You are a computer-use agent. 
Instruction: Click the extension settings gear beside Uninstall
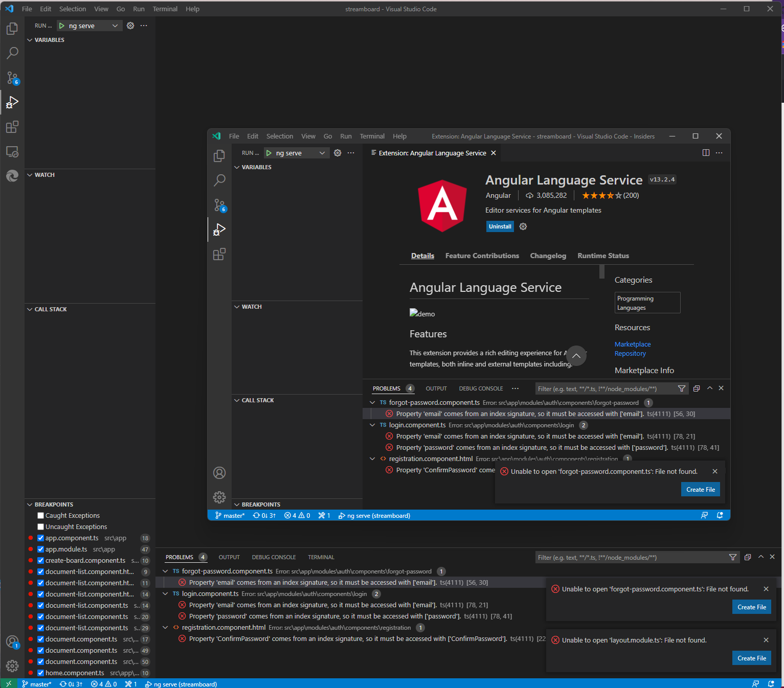[523, 226]
